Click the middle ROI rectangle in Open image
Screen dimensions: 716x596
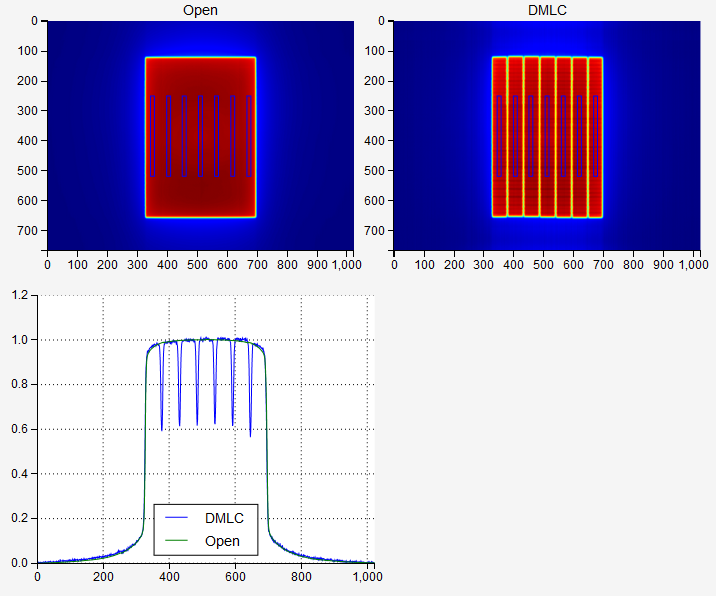(200, 136)
